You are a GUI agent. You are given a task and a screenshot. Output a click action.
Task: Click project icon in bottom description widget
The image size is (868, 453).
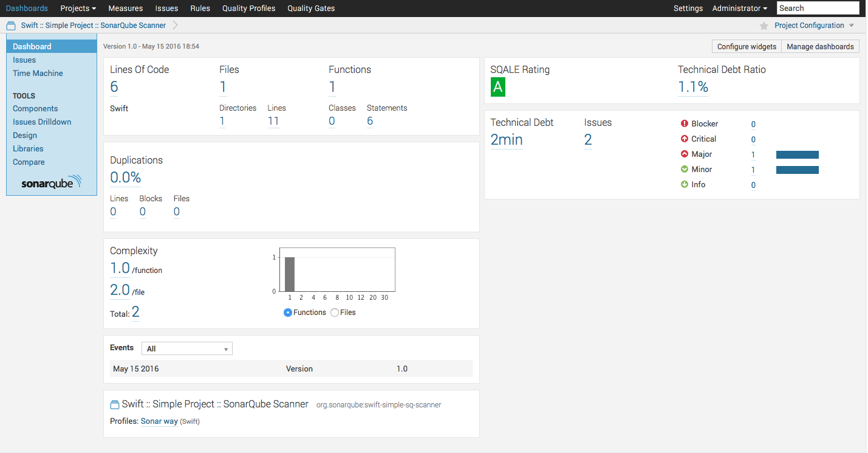click(x=115, y=404)
